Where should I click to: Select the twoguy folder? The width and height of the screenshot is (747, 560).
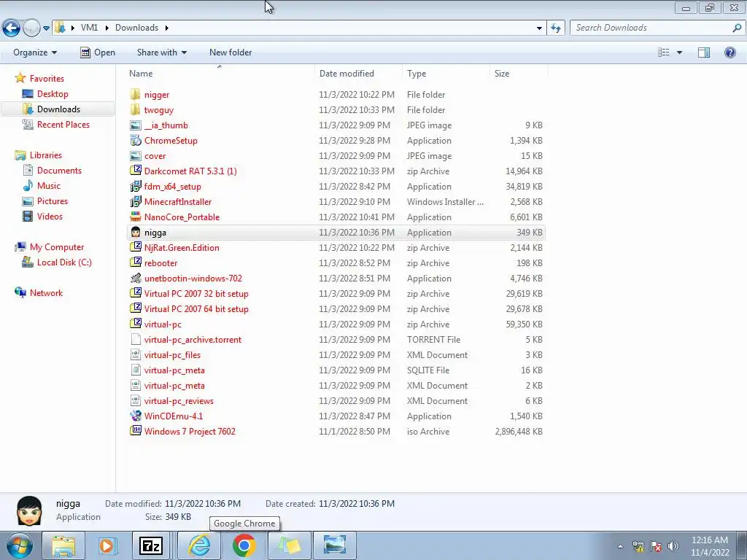(158, 110)
